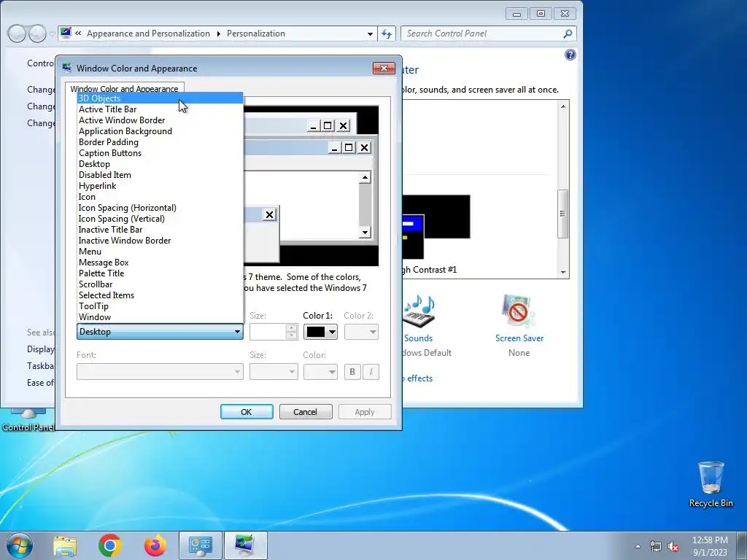This screenshot has height=560, width=747.
Task: Go back with the Control Panel back arrow
Action: (17, 34)
